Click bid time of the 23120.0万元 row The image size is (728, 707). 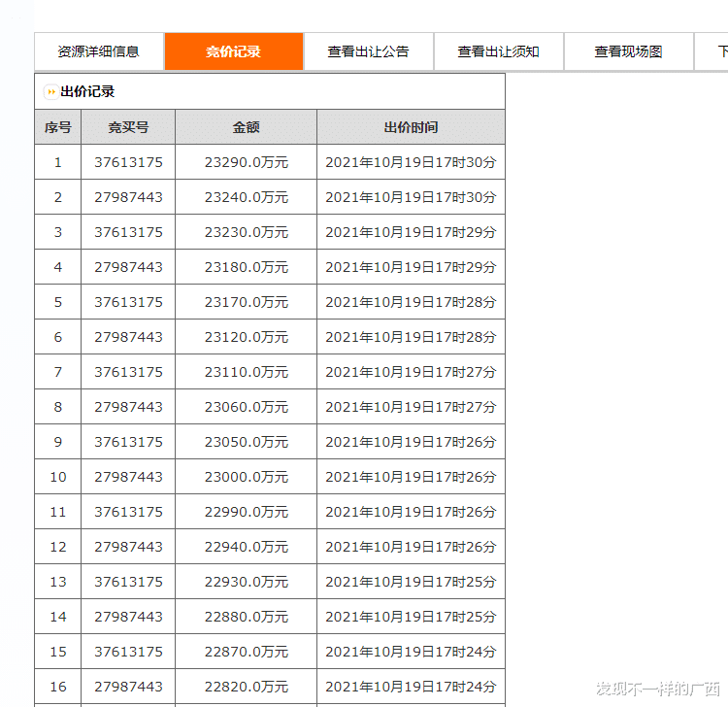click(x=411, y=337)
